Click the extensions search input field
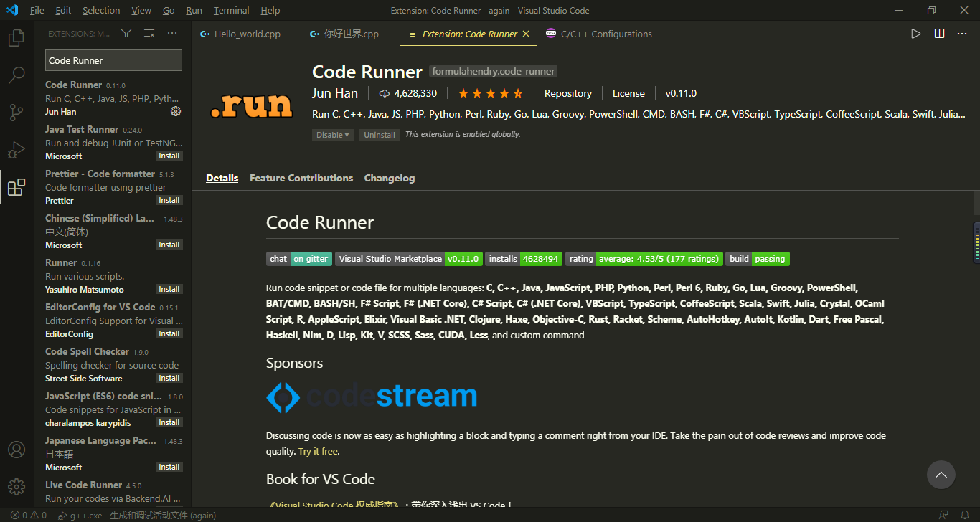Viewport: 980px width, 522px height. [113, 60]
